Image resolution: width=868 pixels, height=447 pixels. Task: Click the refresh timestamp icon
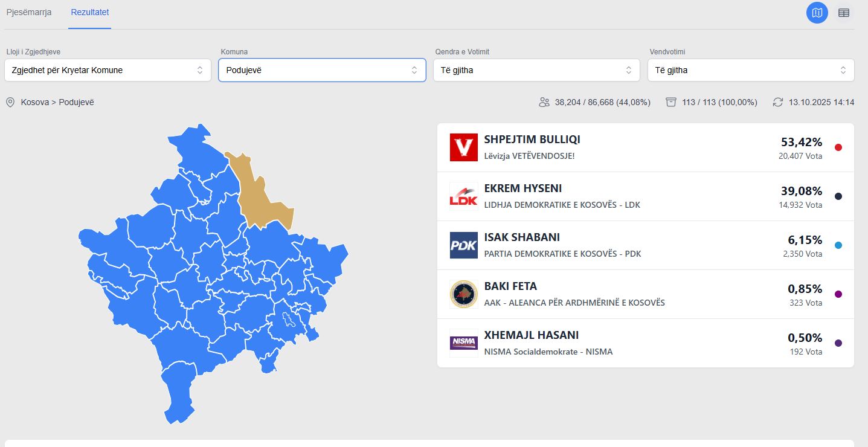[x=778, y=103]
